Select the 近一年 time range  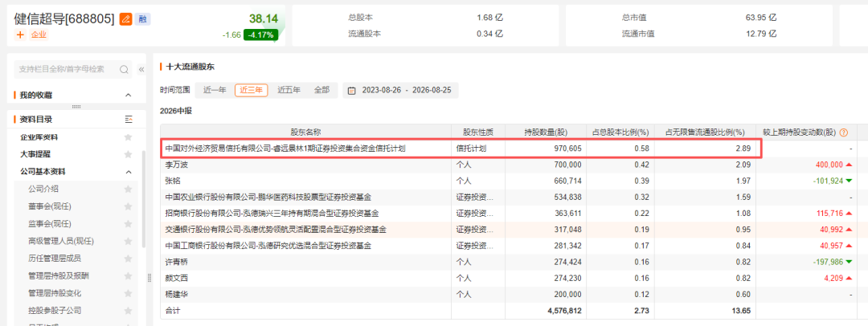pos(215,90)
